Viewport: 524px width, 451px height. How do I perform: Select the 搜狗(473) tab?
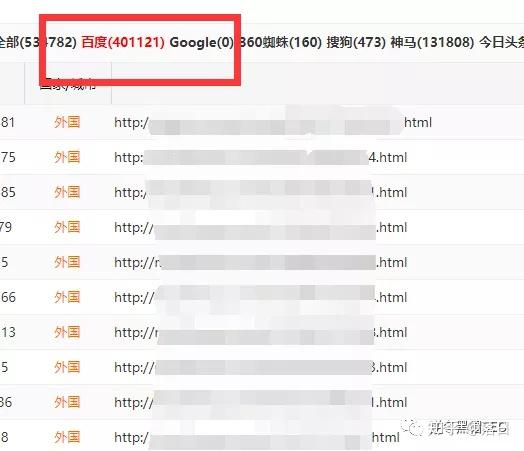click(x=356, y=42)
